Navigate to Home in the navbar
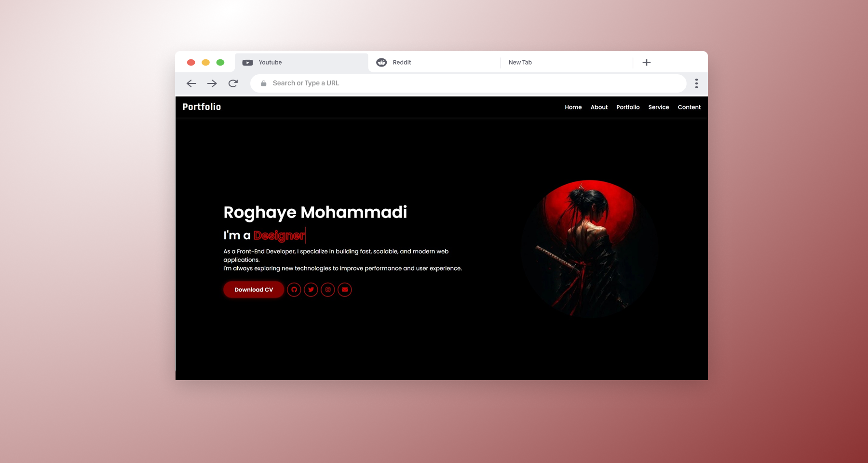The width and height of the screenshot is (868, 463). [x=573, y=107]
